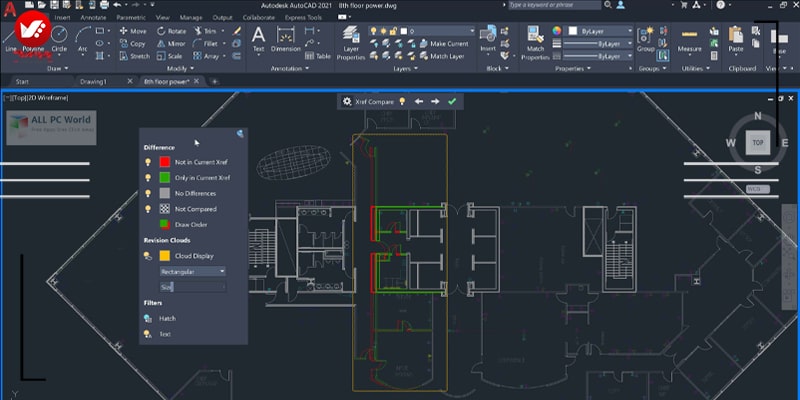Open the Annotate ribbon tab
The width and height of the screenshot is (800, 400).
point(93,17)
